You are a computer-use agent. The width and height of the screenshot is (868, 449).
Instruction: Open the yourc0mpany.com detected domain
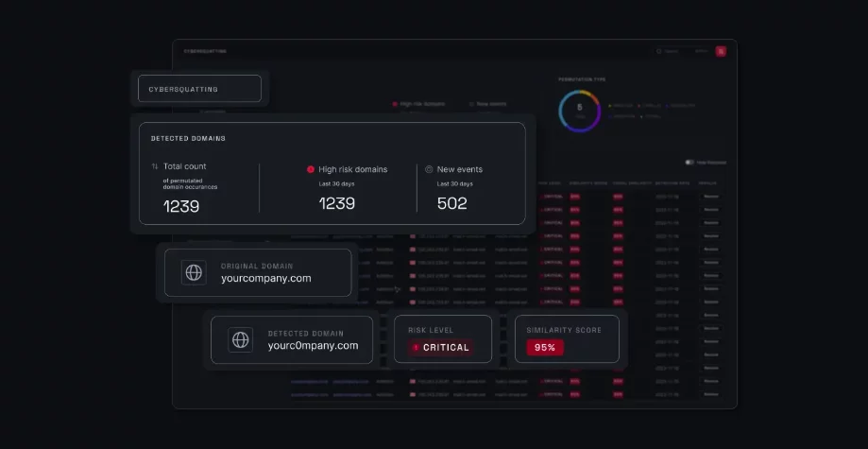(x=313, y=345)
